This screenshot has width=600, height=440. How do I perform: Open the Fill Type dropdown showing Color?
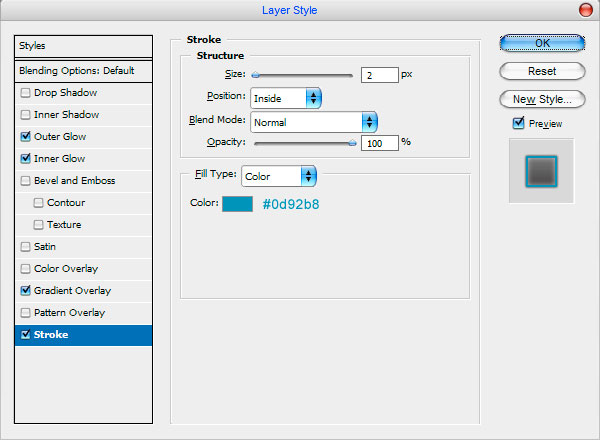click(279, 176)
